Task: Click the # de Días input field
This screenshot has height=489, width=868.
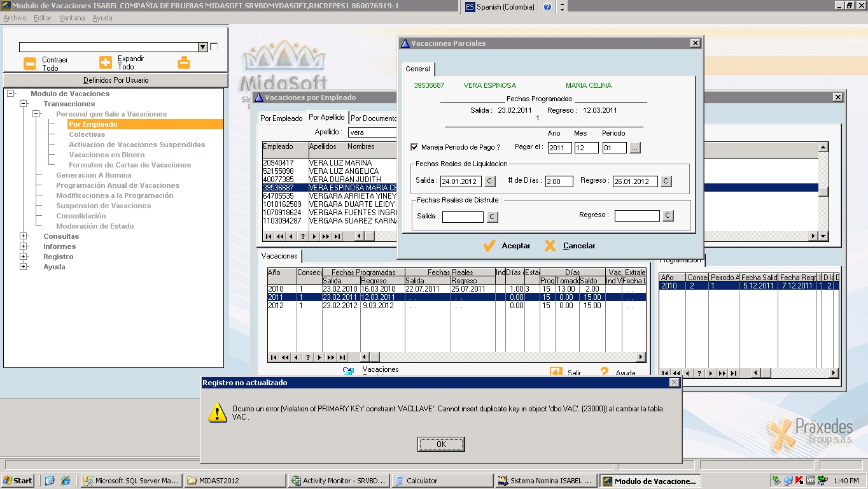Action: (559, 181)
